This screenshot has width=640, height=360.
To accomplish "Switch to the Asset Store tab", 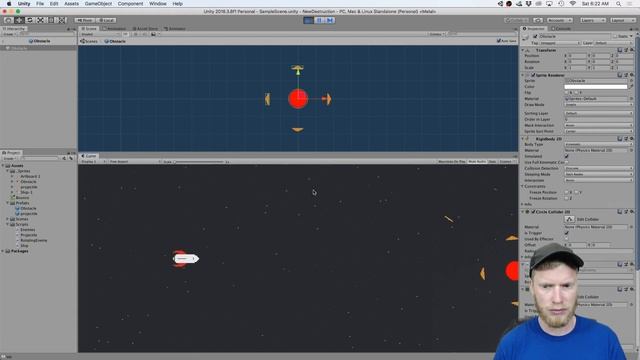I will pyautogui.click(x=145, y=29).
